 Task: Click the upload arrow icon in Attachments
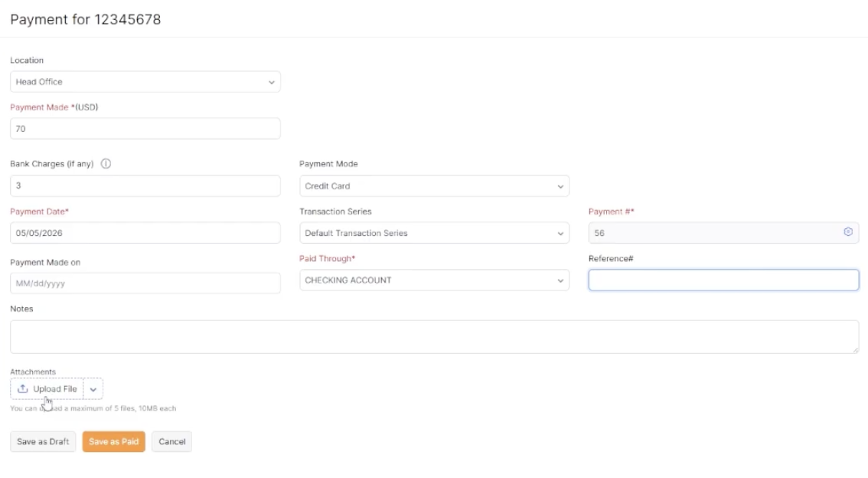point(23,389)
